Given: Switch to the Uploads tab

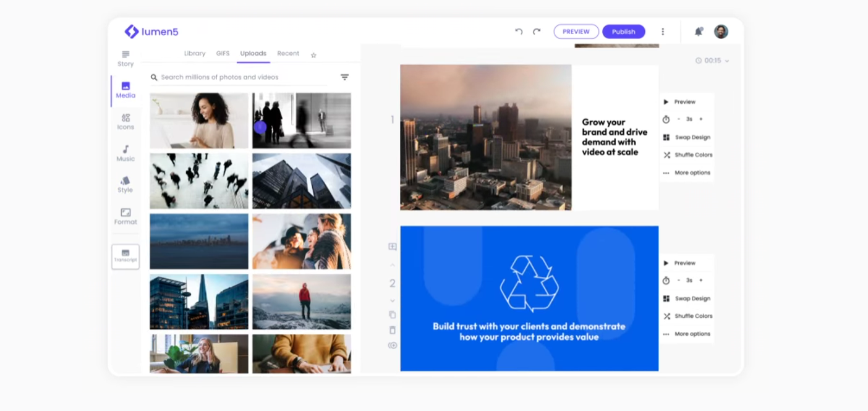Looking at the screenshot, I should point(253,53).
